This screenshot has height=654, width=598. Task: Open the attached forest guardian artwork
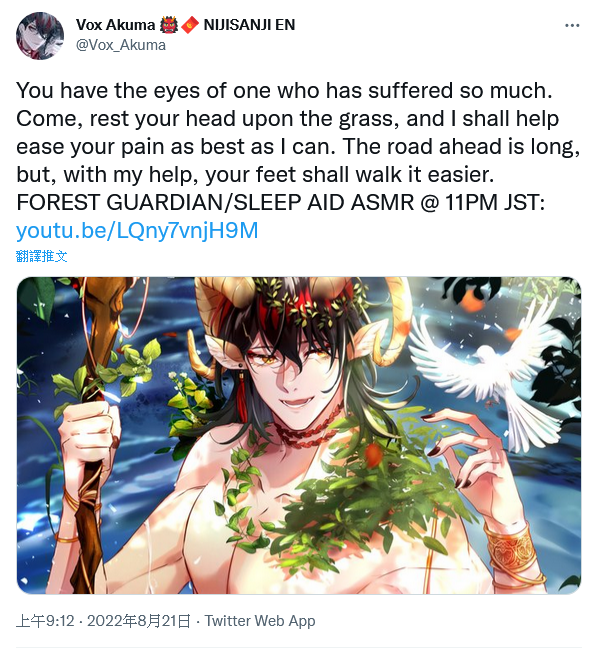[299, 435]
